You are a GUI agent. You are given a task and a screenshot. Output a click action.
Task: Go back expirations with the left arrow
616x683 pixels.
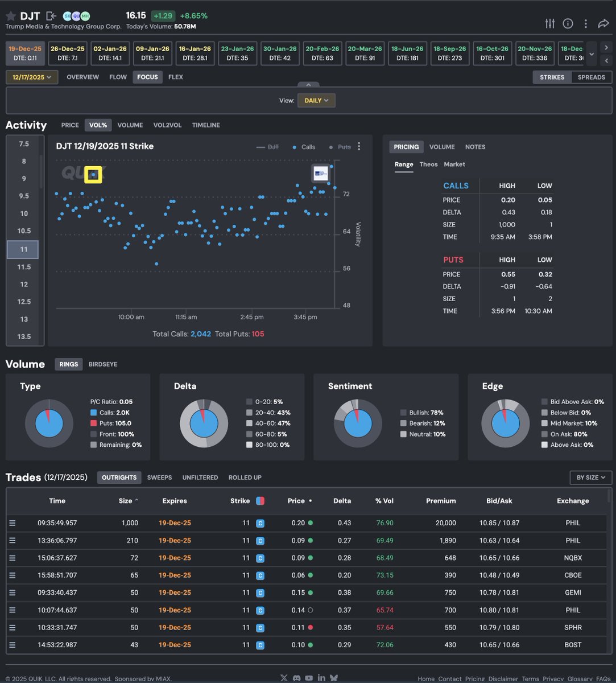pos(606,60)
